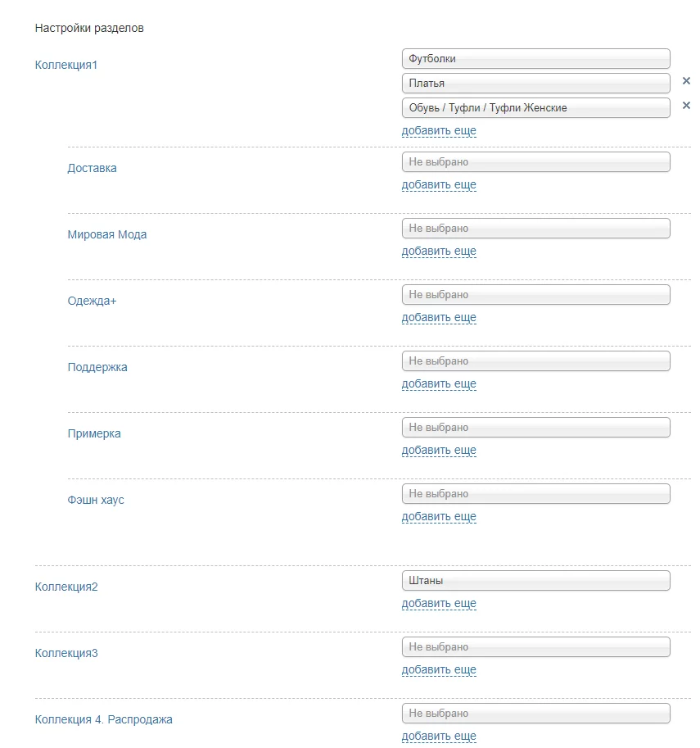This screenshot has height=748, width=700.
Task: Open the Фэшн хаус subsection link
Action: [x=96, y=500]
